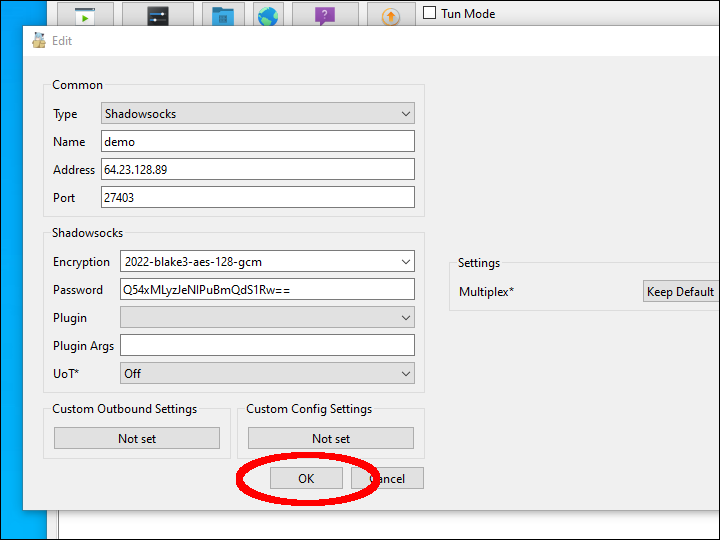Click Multiplex Keep Default button
Screen dimensions: 720x540
[x=681, y=292]
